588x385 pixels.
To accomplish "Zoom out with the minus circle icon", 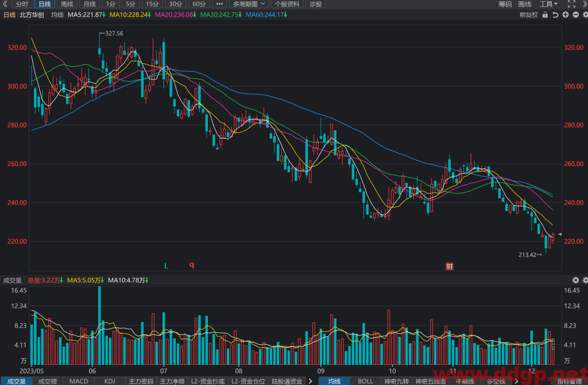I will coord(575,15).
